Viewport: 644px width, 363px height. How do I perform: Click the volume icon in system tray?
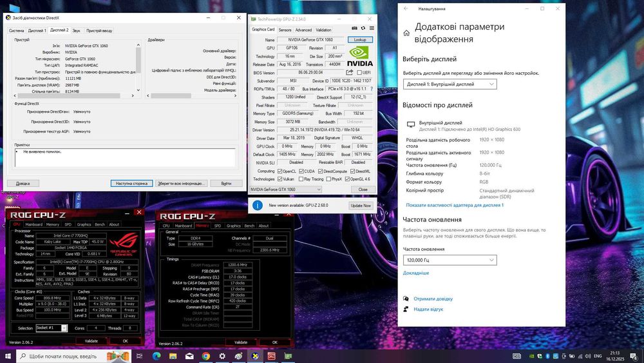588,356
